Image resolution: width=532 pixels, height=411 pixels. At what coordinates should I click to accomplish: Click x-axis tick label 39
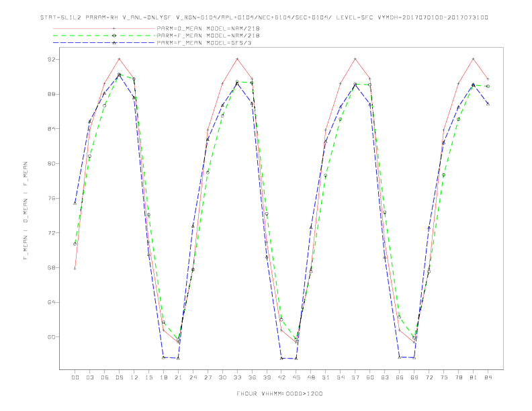click(267, 377)
